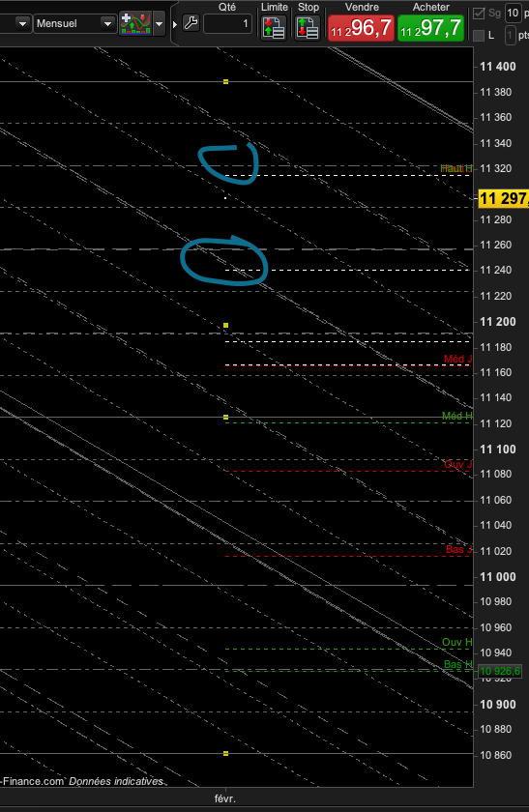Click the Haut H level label
This screenshot has height=812, width=529.
pyautogui.click(x=456, y=168)
